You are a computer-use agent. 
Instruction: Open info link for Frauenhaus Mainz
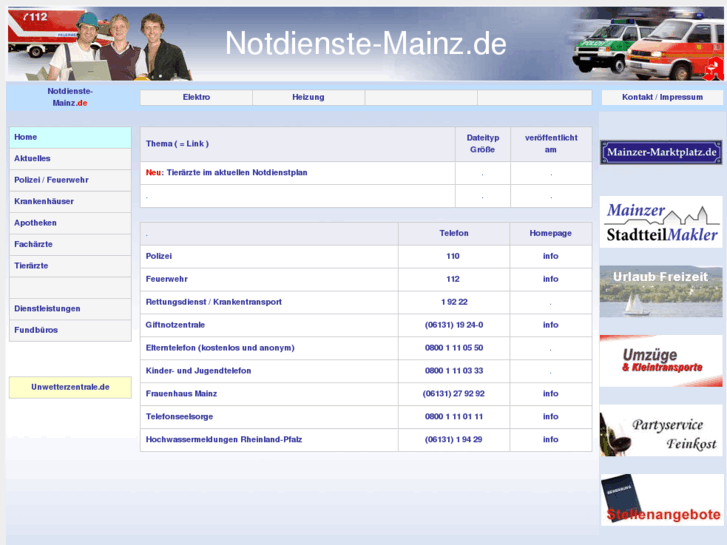550,394
